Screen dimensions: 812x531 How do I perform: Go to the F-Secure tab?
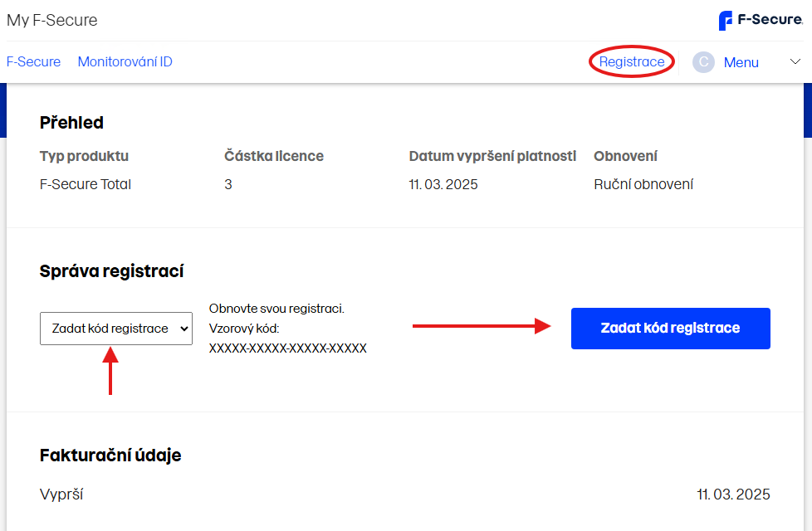click(x=34, y=61)
